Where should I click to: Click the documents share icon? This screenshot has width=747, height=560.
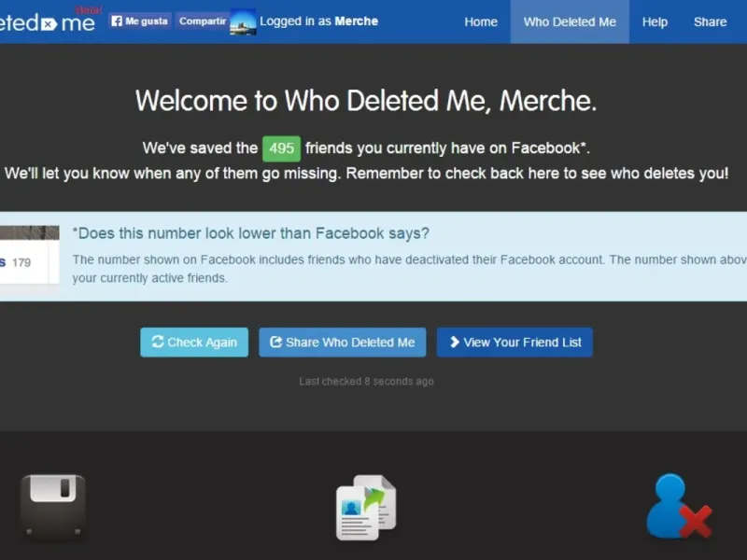(x=366, y=508)
